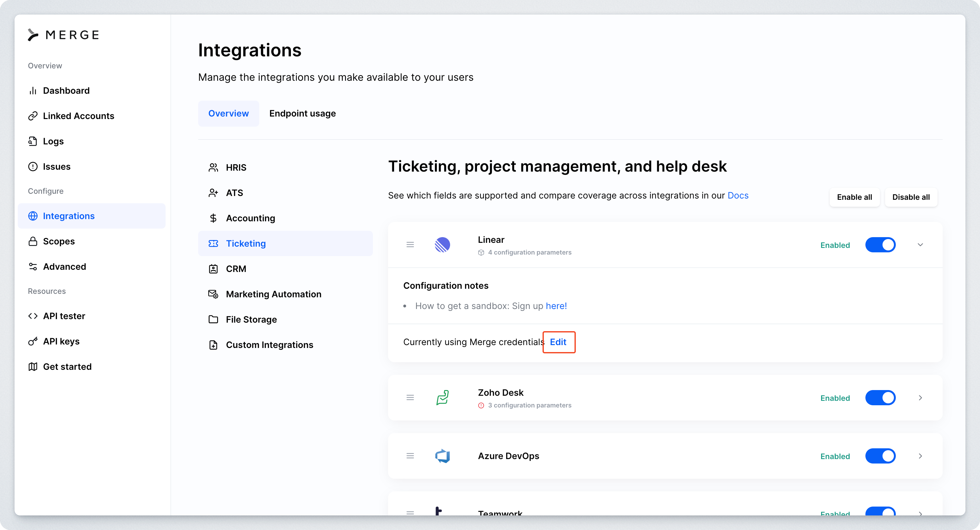Image resolution: width=980 pixels, height=530 pixels.
Task: Click the Zoho Desk logo icon
Action: [442, 398]
